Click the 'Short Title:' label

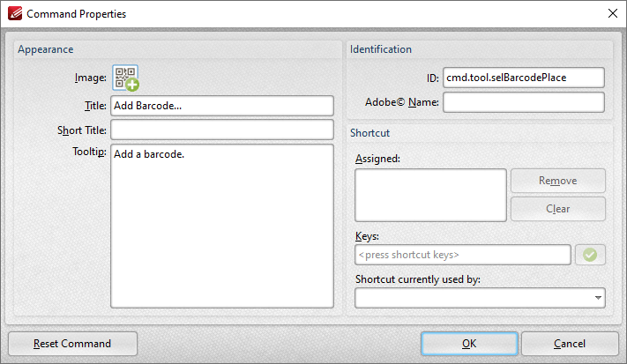pos(82,130)
